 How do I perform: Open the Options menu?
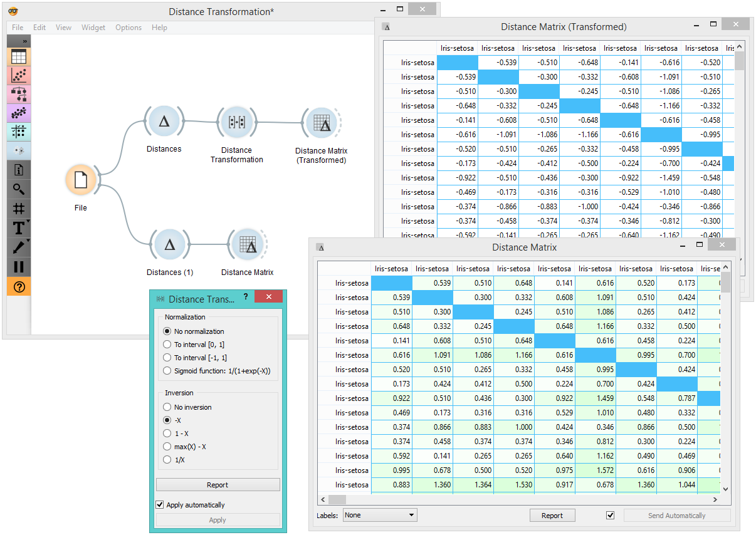tap(128, 28)
